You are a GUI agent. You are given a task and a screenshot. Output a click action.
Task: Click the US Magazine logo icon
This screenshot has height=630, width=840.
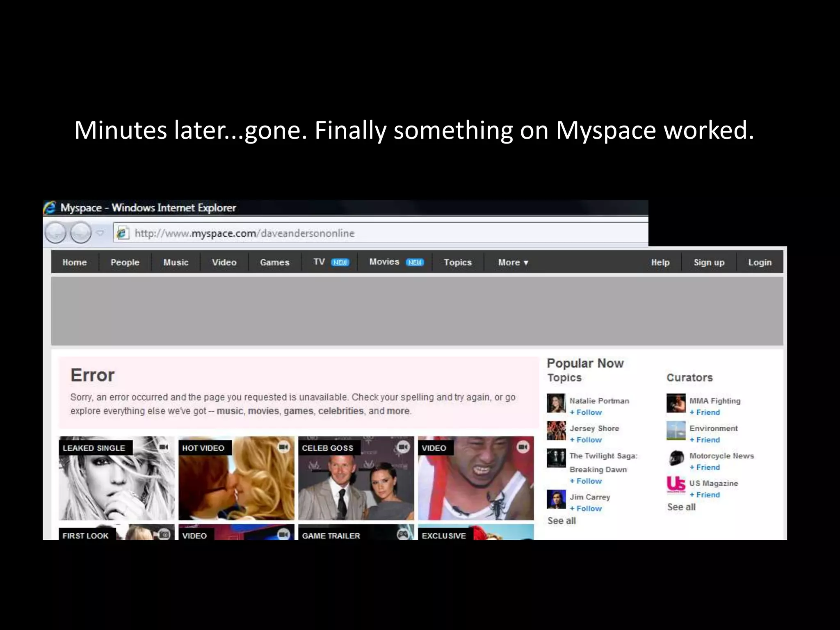(676, 484)
